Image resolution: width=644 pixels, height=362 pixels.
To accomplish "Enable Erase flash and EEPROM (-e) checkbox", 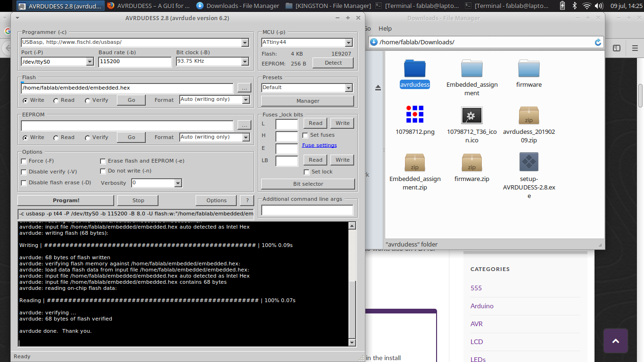I will point(103,161).
